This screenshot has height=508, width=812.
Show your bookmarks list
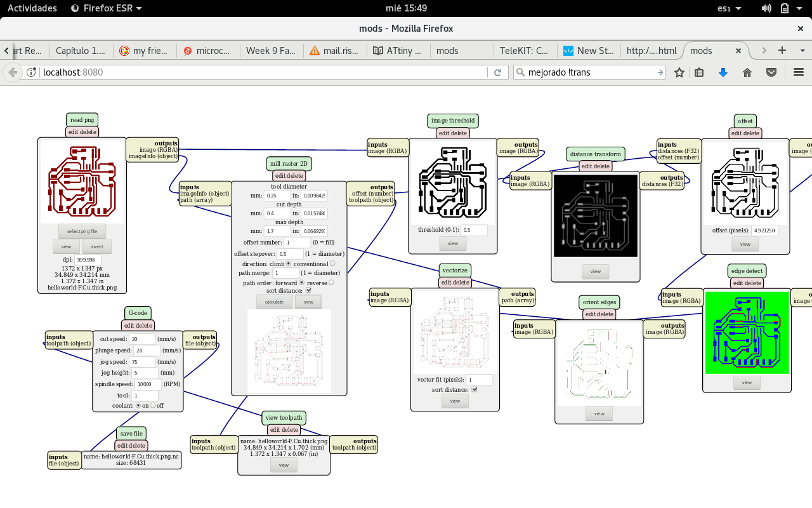(x=699, y=72)
